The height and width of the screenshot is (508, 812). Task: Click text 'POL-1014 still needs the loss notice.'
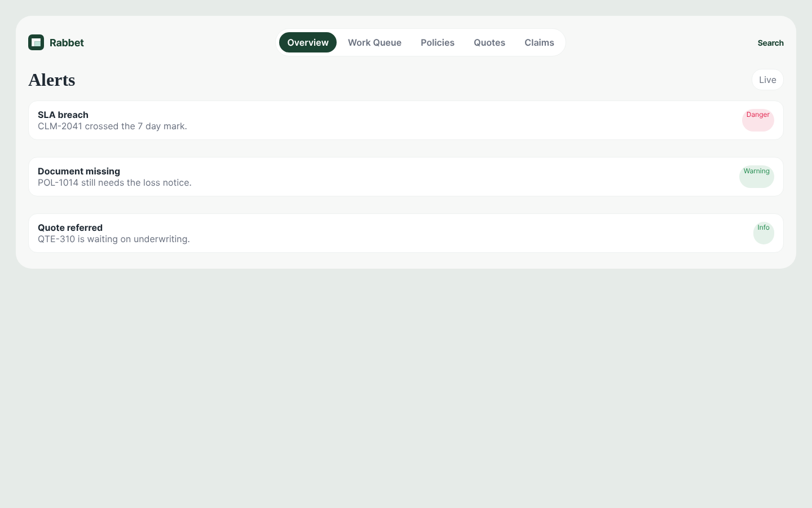pos(114,182)
